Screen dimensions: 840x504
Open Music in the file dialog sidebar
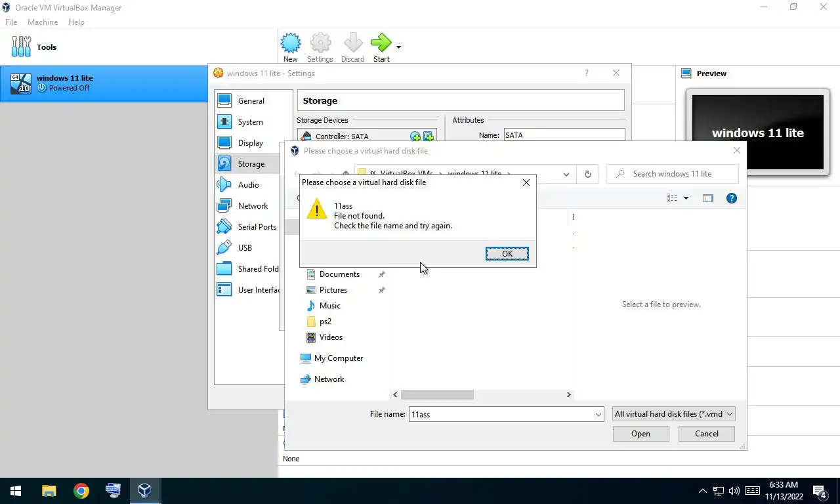[329, 306]
